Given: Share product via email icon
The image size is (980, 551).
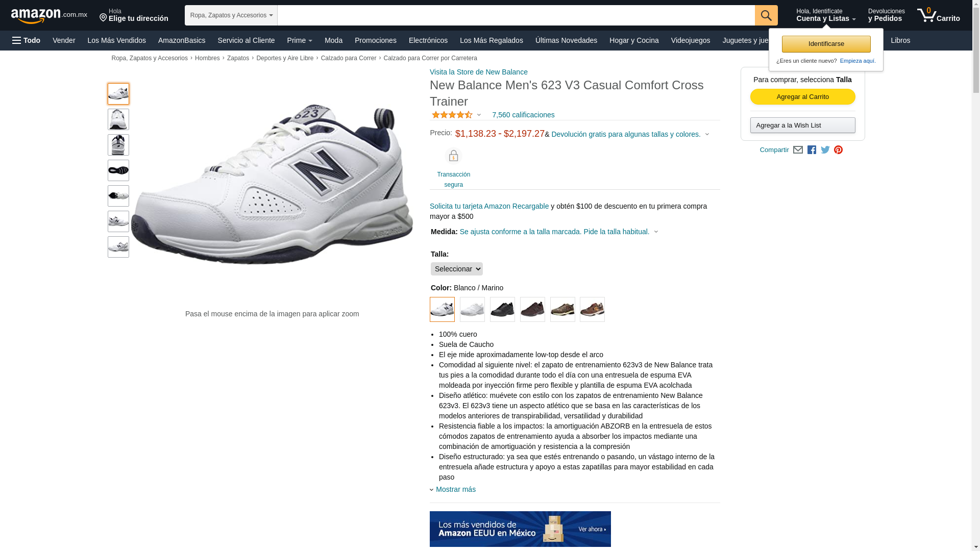Looking at the screenshot, I should [798, 150].
